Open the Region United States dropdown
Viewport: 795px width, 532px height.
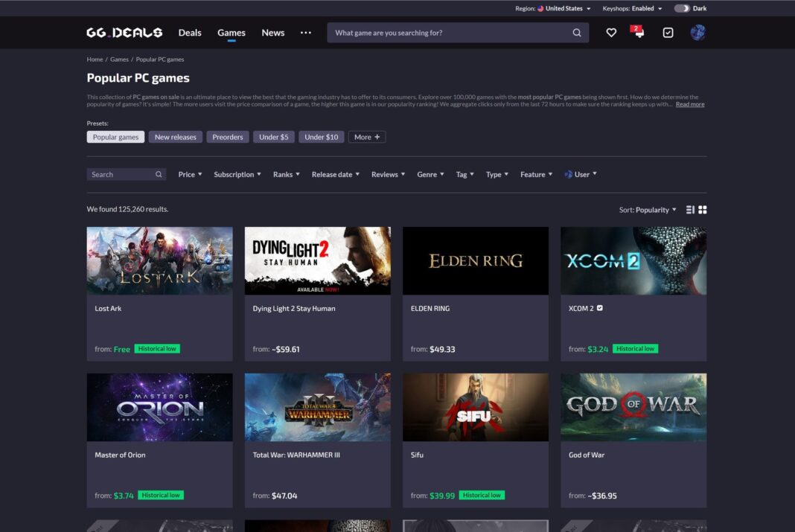(x=552, y=9)
